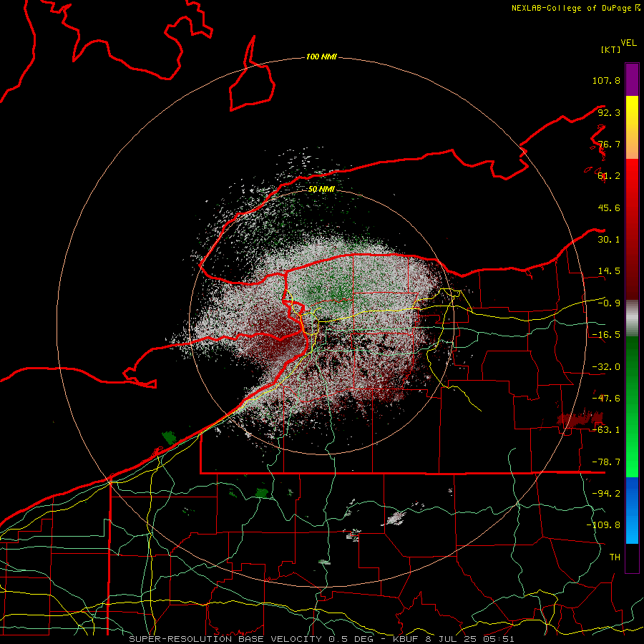Select the purple segment of velocity color bar
644x644 pixels.
coord(632,79)
